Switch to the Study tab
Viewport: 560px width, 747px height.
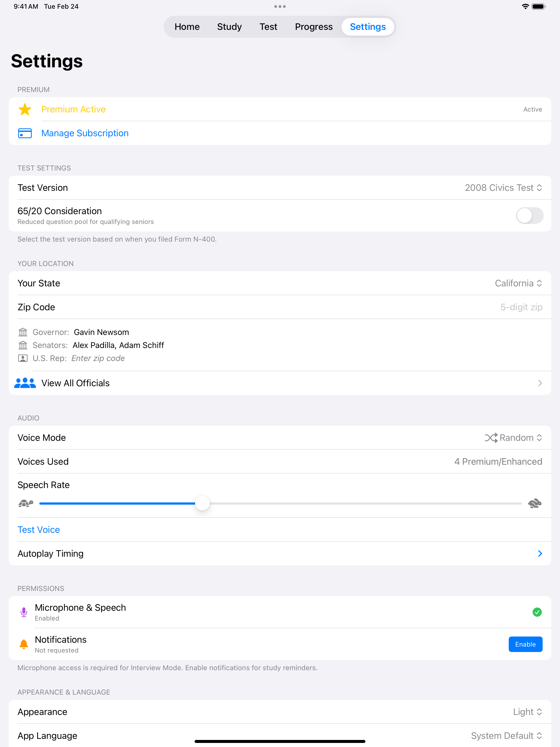pos(229,27)
